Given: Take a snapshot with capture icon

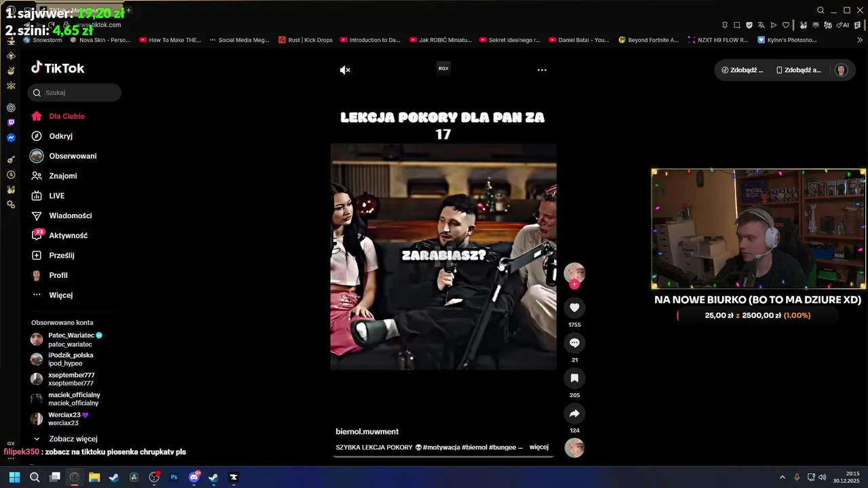Looking at the screenshot, I should click(x=737, y=25).
